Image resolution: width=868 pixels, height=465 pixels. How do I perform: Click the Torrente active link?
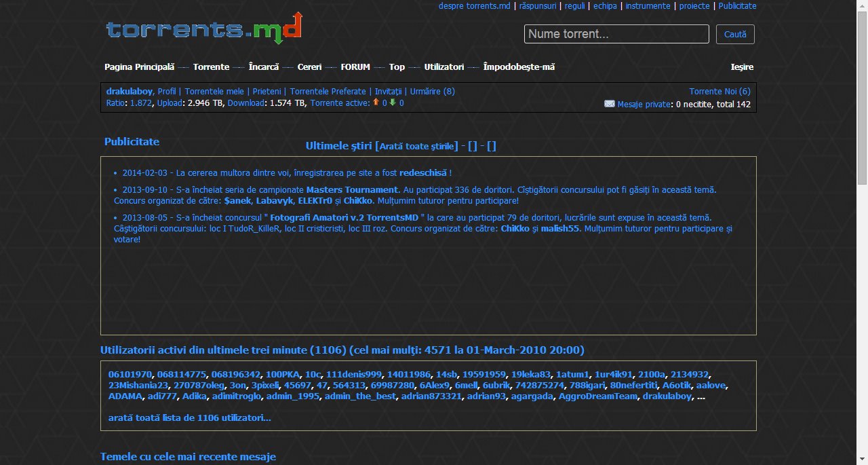pyautogui.click(x=339, y=103)
